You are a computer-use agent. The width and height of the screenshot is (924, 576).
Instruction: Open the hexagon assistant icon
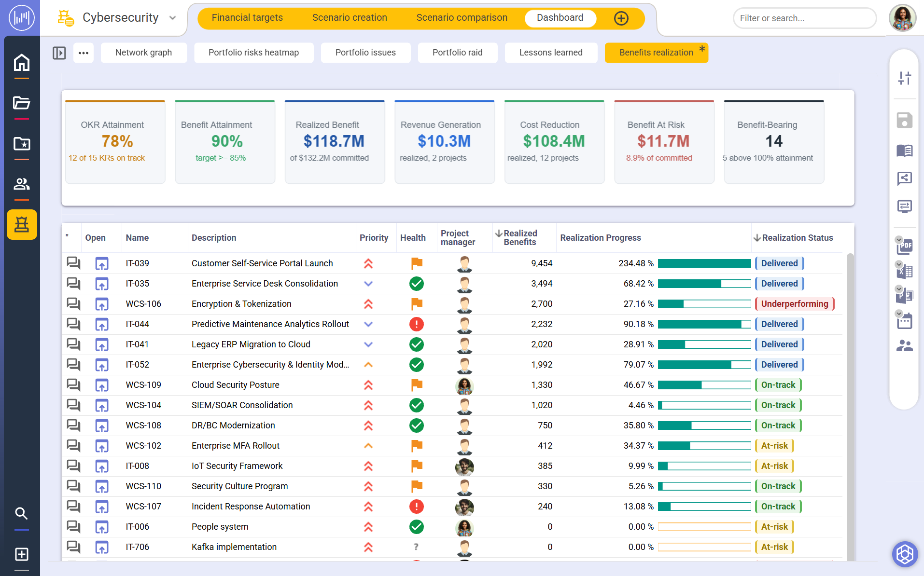904,554
